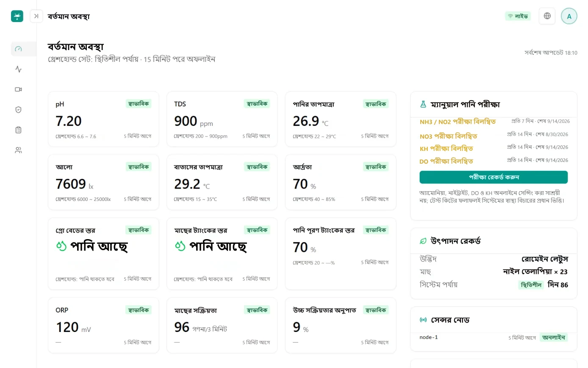Click the সর্বশেষ আপডেট 18:10 timestamp

(x=551, y=53)
